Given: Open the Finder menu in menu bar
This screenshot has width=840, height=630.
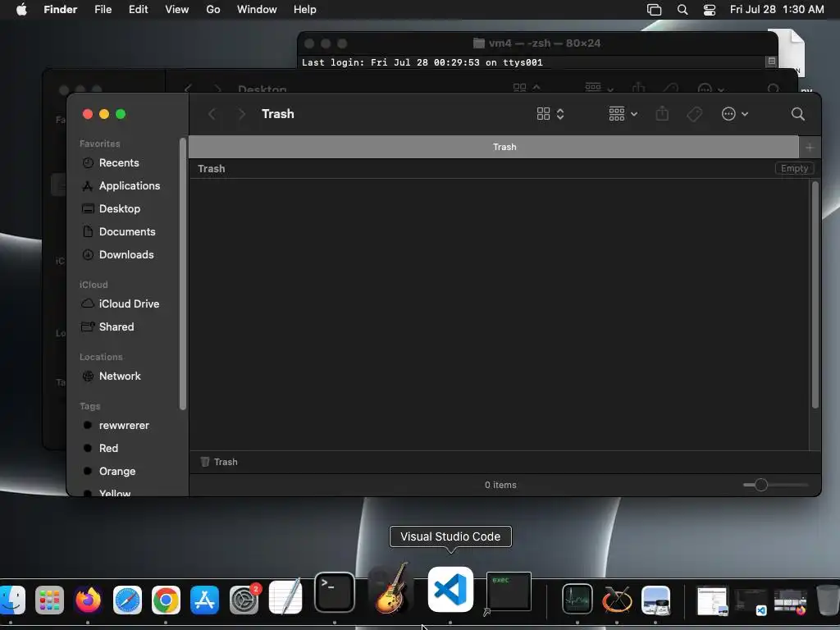Looking at the screenshot, I should tap(60, 10).
